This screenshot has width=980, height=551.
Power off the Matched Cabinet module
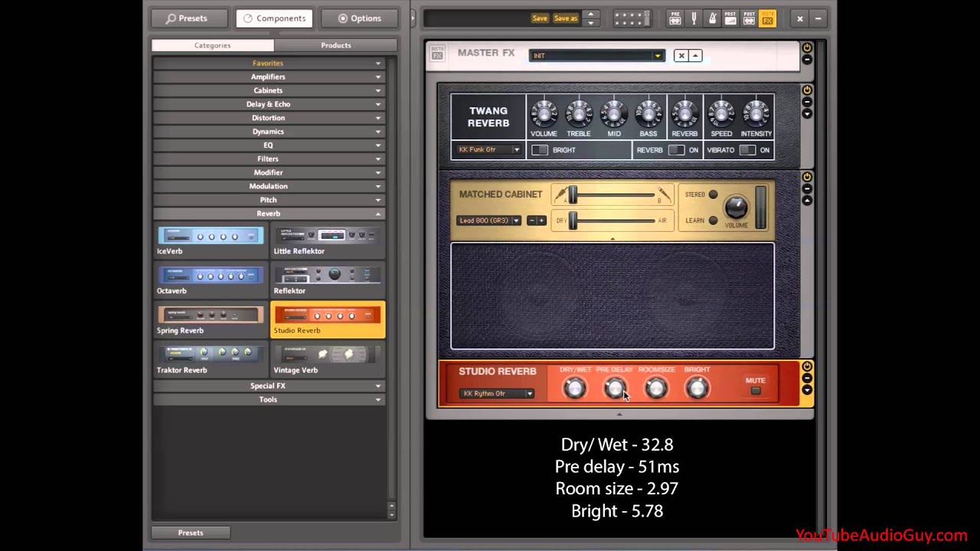pos(807,177)
